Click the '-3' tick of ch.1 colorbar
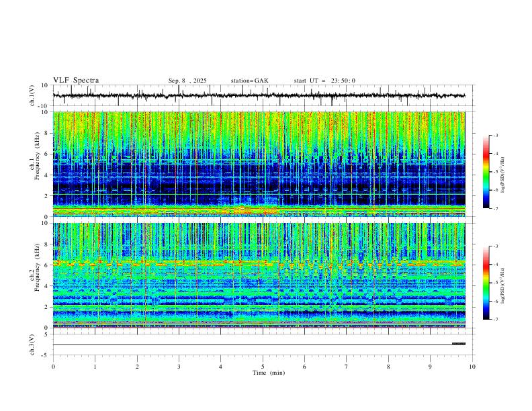 [x=495, y=135]
